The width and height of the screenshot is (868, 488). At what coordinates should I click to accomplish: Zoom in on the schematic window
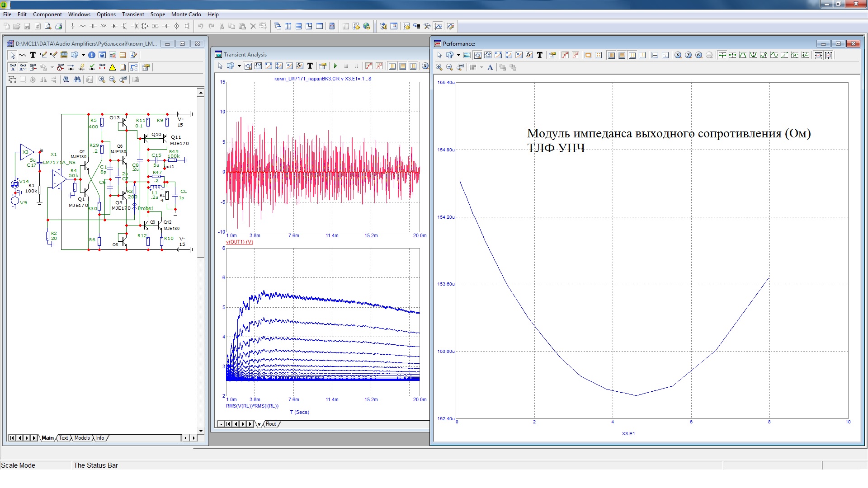tap(102, 80)
